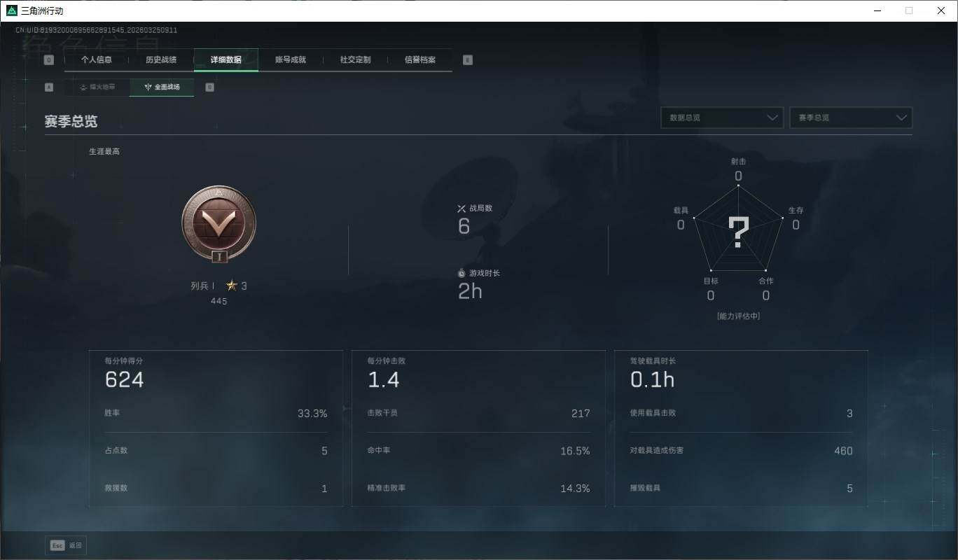This screenshot has height=560, width=958.
Task: Click the CN UID text at top
Action: click(97, 30)
